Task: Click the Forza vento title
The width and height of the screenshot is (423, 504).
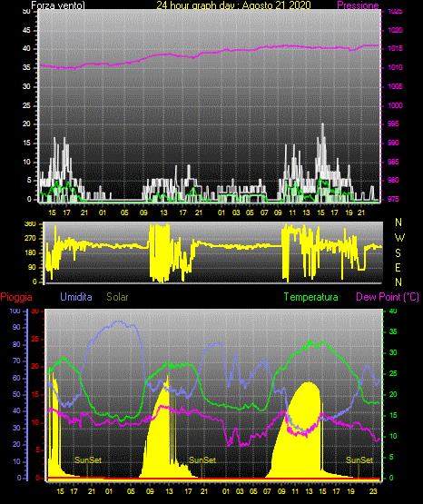Action: point(58,5)
